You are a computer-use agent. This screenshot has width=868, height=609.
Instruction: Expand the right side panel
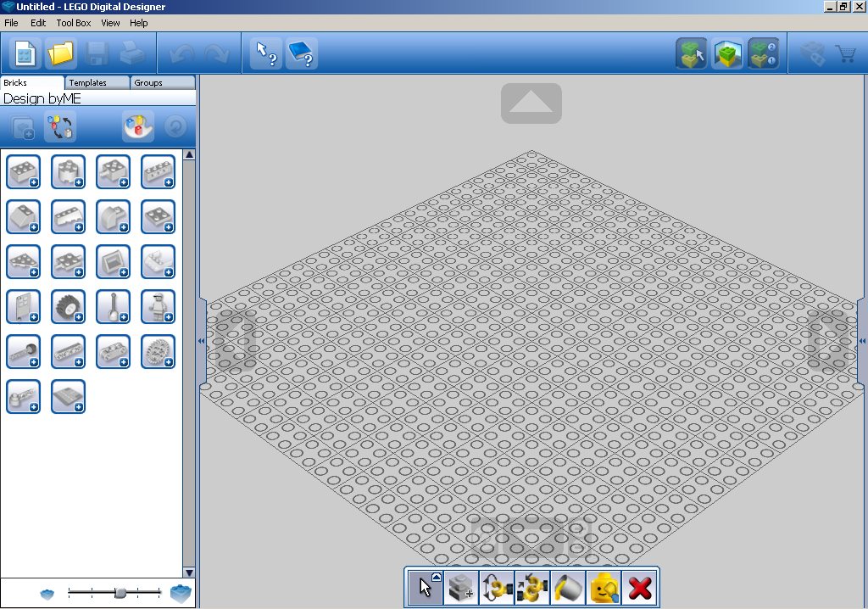pyautogui.click(x=862, y=341)
